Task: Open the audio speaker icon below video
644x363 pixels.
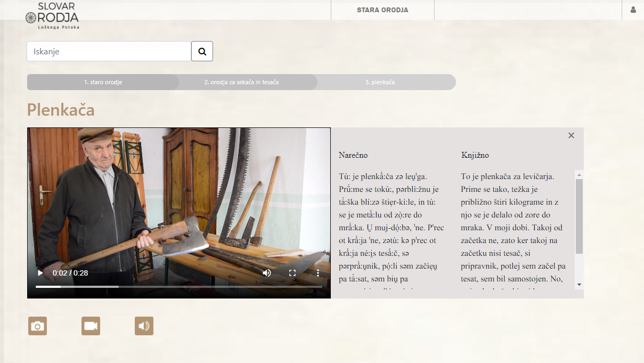Action: click(x=144, y=326)
